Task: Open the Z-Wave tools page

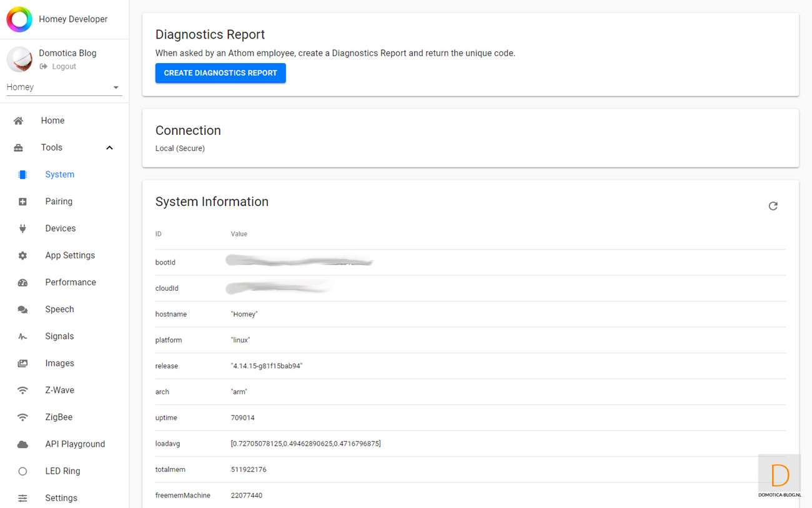Action: [x=59, y=390]
